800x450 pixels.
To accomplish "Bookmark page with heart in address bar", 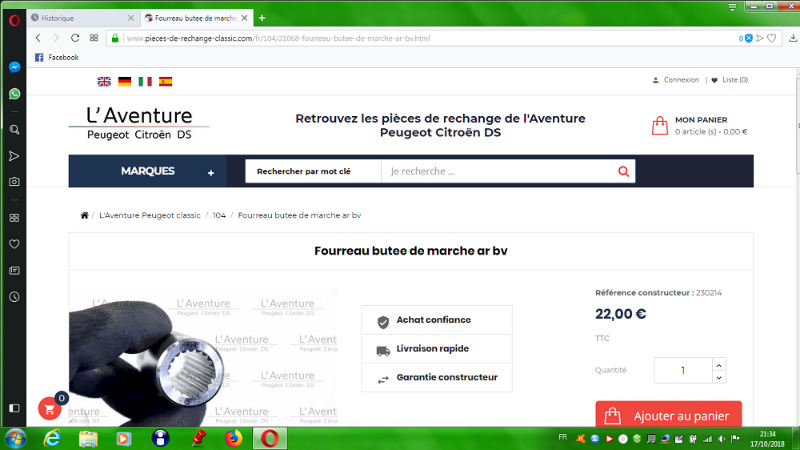I will (771, 38).
